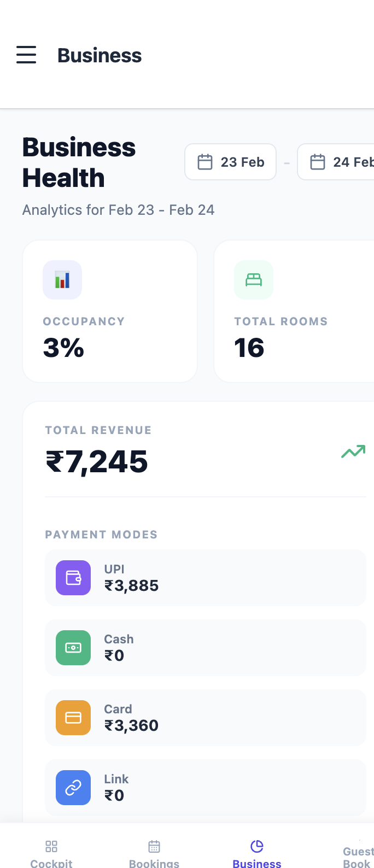Click the orange Card payment icon
This screenshot has height=868, width=374.
73,718
